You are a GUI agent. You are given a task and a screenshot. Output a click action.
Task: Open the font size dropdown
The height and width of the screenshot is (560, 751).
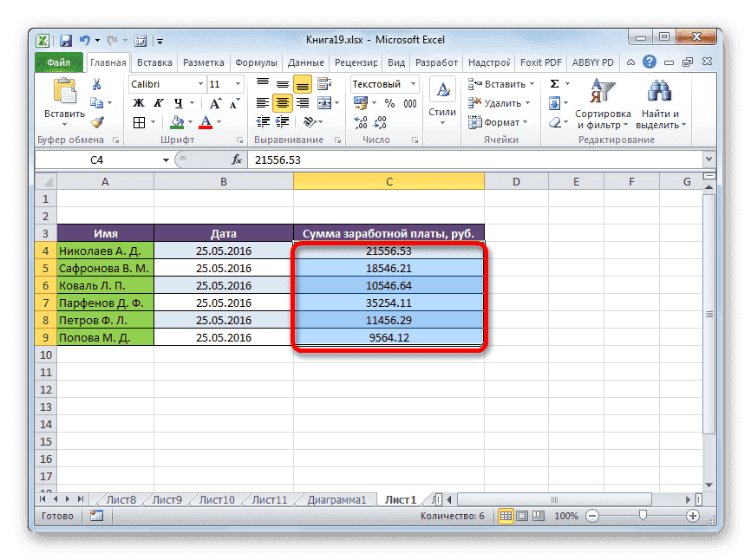point(238,84)
